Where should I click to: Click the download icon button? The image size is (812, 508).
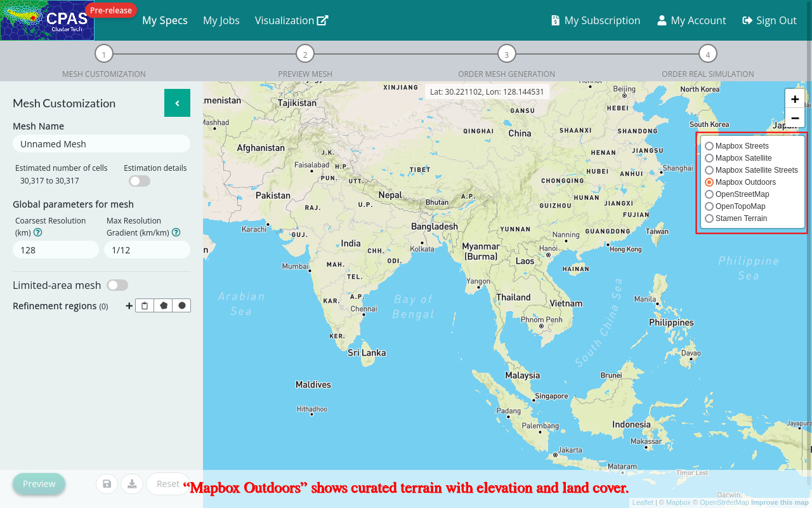[132, 484]
